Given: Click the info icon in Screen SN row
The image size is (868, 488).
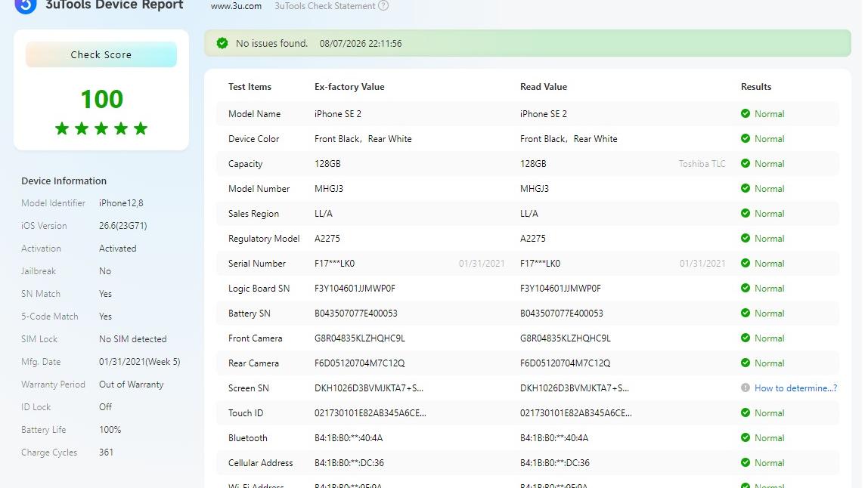Looking at the screenshot, I should pos(745,388).
